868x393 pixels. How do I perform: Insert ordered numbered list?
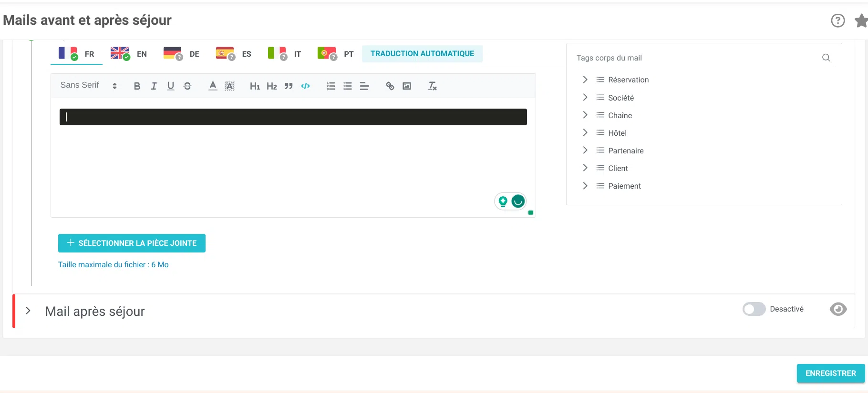(331, 86)
